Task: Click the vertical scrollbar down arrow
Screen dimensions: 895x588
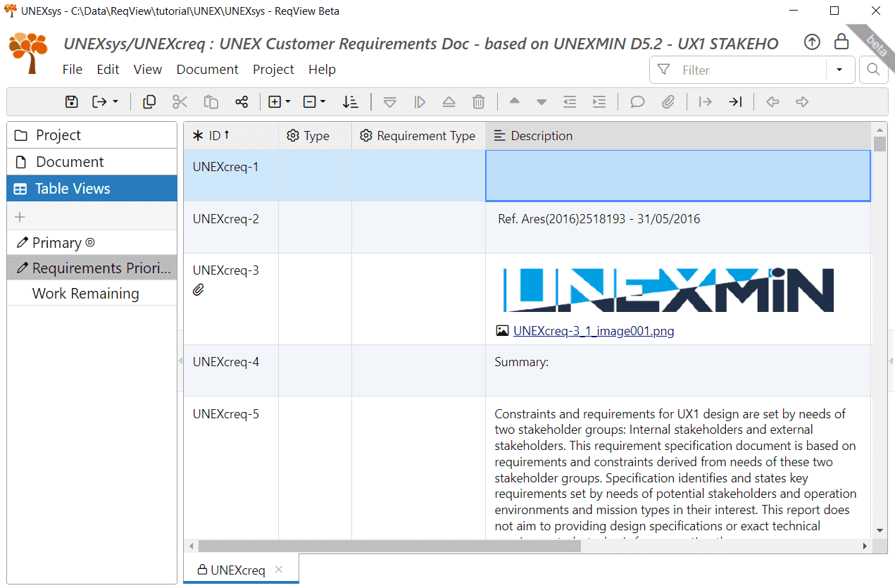Action: click(880, 530)
